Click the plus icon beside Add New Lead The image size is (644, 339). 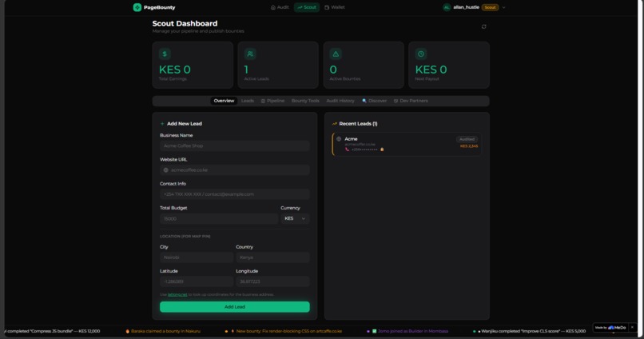point(162,124)
